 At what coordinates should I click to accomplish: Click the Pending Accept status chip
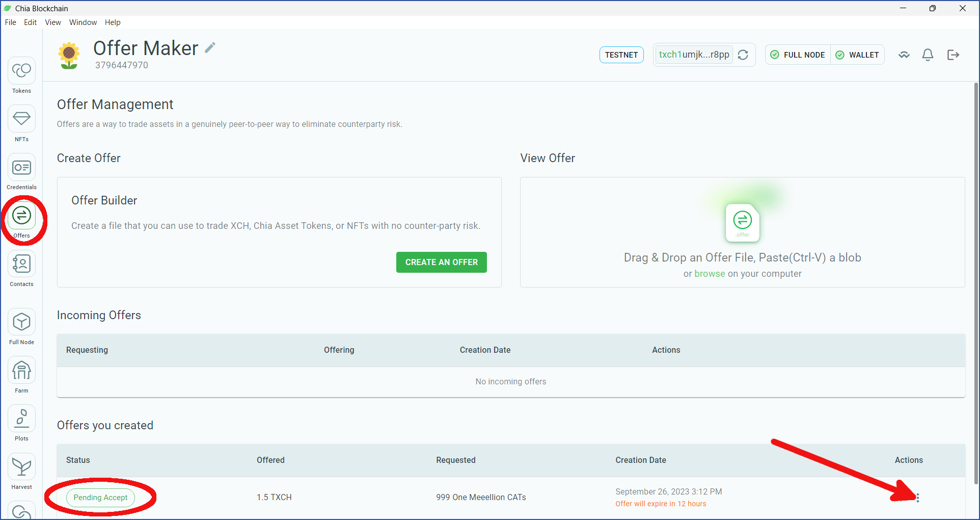(x=100, y=498)
